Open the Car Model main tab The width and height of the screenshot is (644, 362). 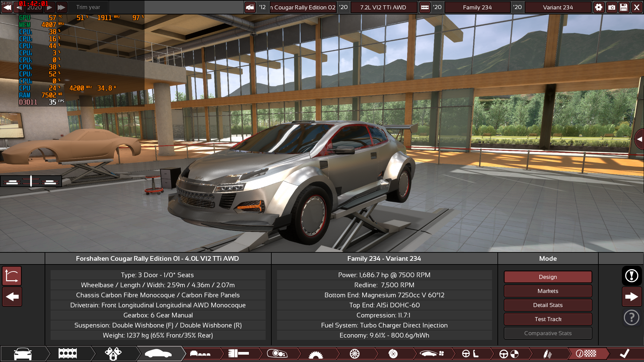click(23, 354)
